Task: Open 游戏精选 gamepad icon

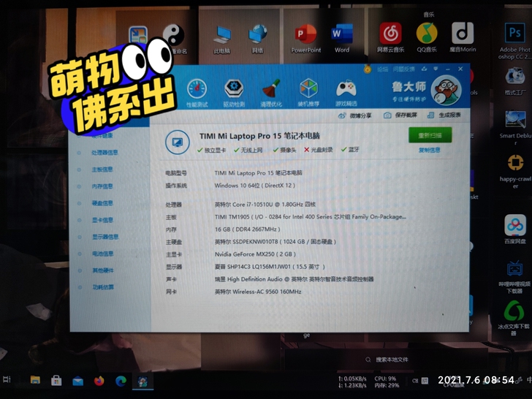Action: (346, 93)
